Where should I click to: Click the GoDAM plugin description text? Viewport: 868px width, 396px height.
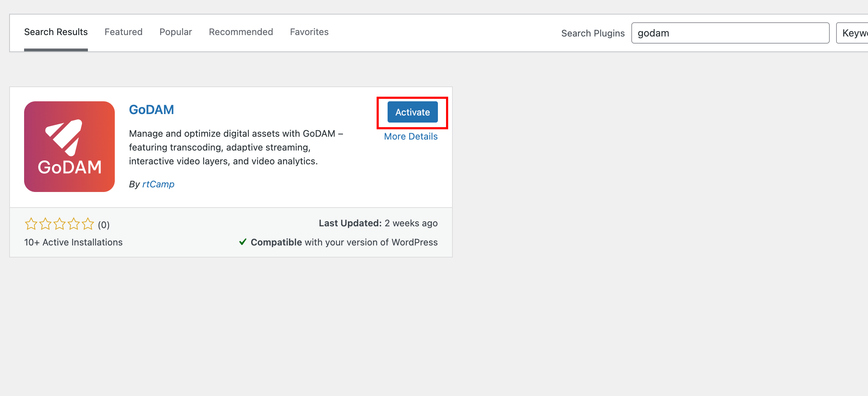236,147
